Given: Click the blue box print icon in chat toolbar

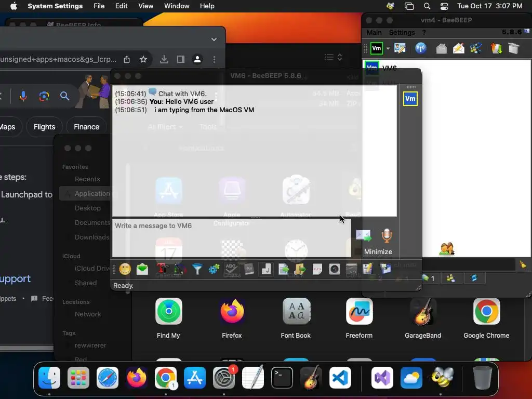Looking at the screenshot, I should coord(385,269).
